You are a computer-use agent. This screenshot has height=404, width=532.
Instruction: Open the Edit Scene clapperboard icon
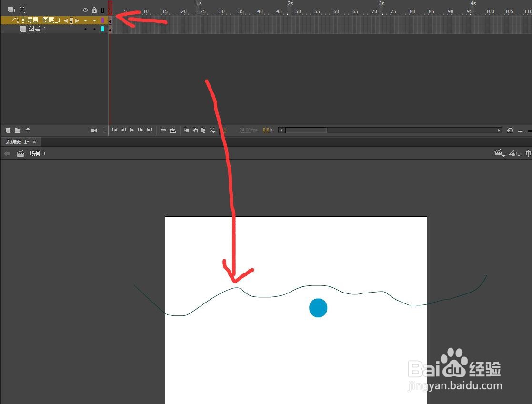click(499, 153)
